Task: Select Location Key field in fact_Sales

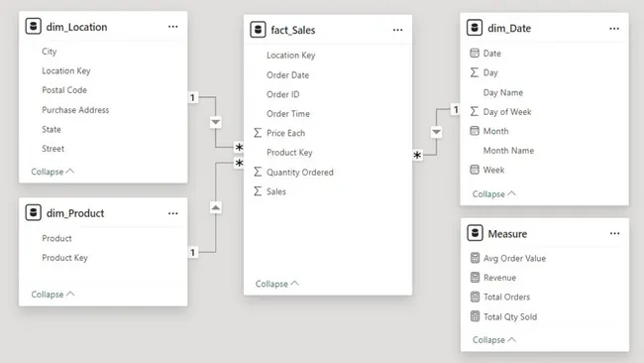Action: point(290,56)
